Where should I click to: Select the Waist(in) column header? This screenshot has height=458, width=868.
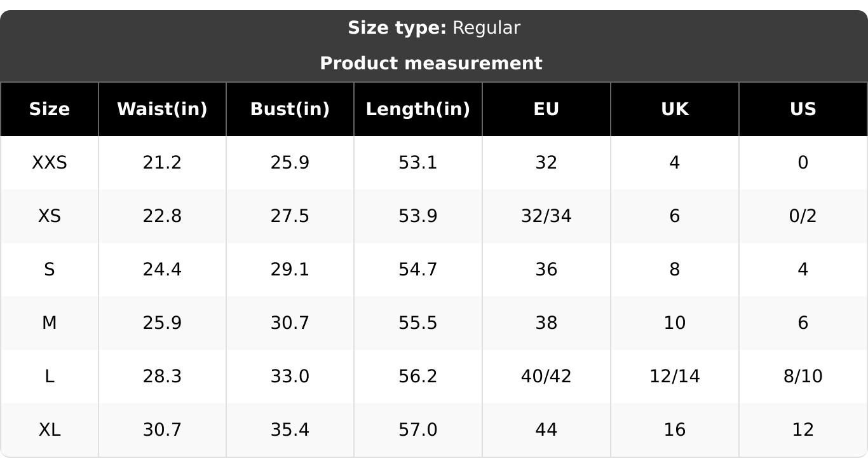click(162, 109)
